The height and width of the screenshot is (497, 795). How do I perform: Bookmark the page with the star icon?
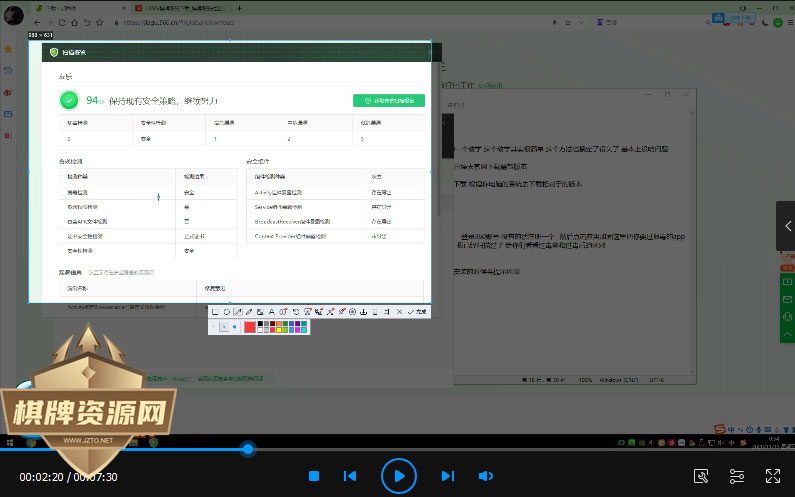tap(99, 22)
